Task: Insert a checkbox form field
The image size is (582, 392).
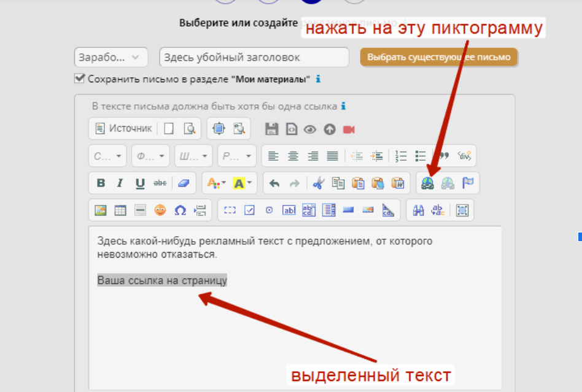Action: tap(249, 210)
